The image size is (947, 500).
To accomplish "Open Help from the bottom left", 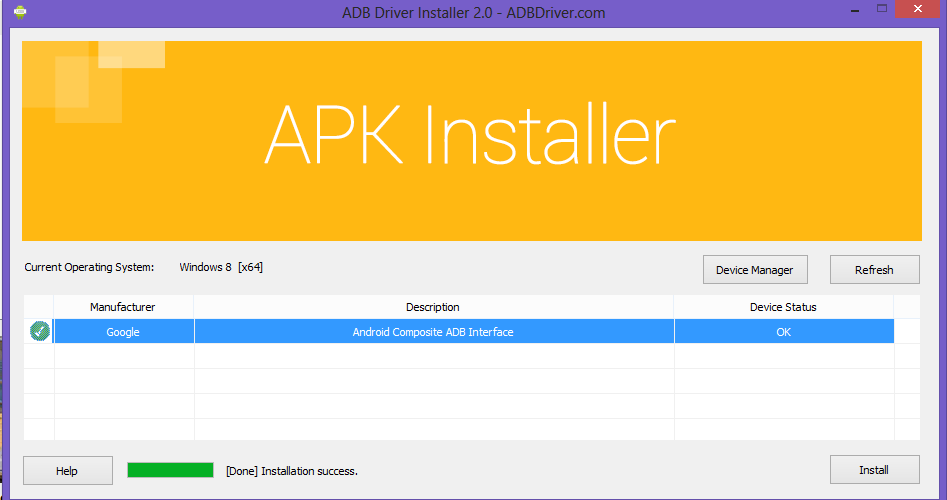I will coord(67,470).
